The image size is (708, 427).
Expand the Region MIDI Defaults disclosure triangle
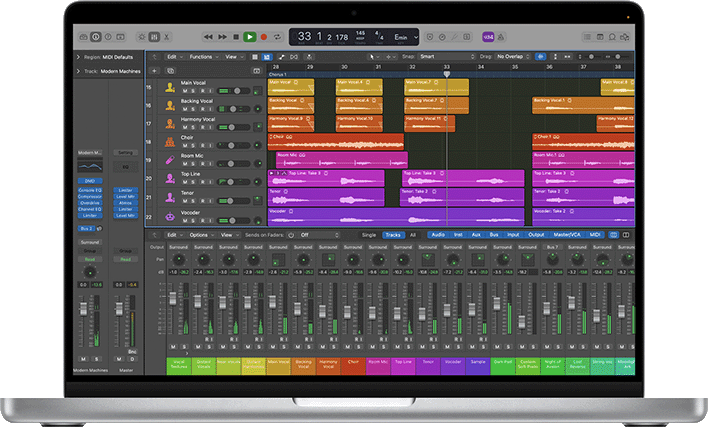click(78, 57)
